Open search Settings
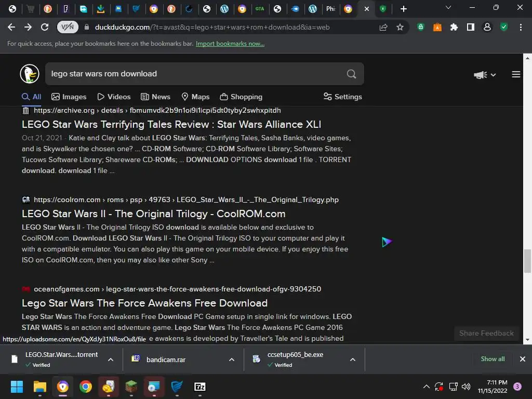The height and width of the screenshot is (399, 532). point(343,97)
